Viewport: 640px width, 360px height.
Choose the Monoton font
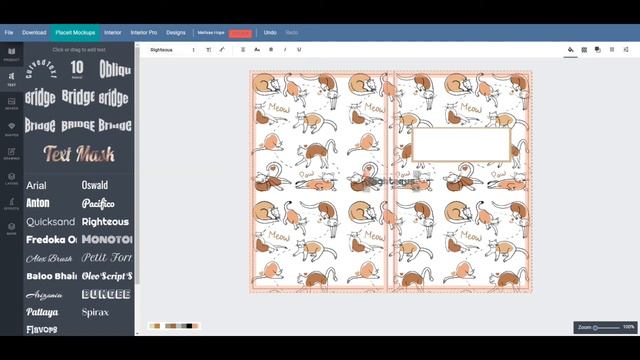click(x=107, y=240)
